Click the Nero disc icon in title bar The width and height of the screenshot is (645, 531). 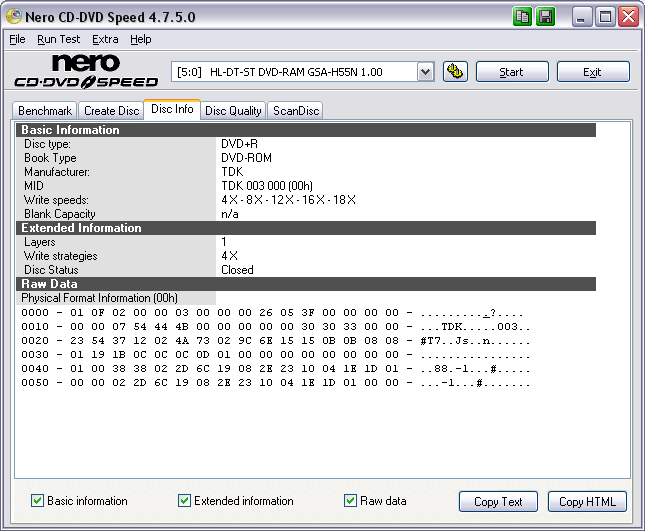[14, 16]
